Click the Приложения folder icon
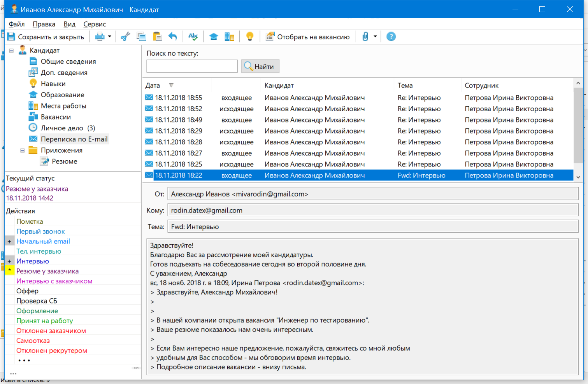Viewport: 588px width, 384px height. tap(33, 150)
